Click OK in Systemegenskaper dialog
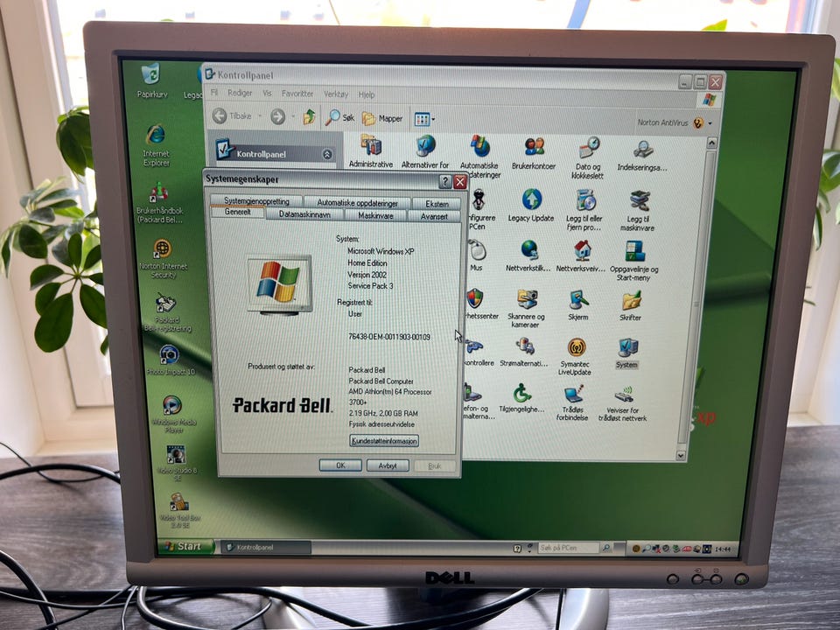Screen dimensions: 840x630 [340, 465]
